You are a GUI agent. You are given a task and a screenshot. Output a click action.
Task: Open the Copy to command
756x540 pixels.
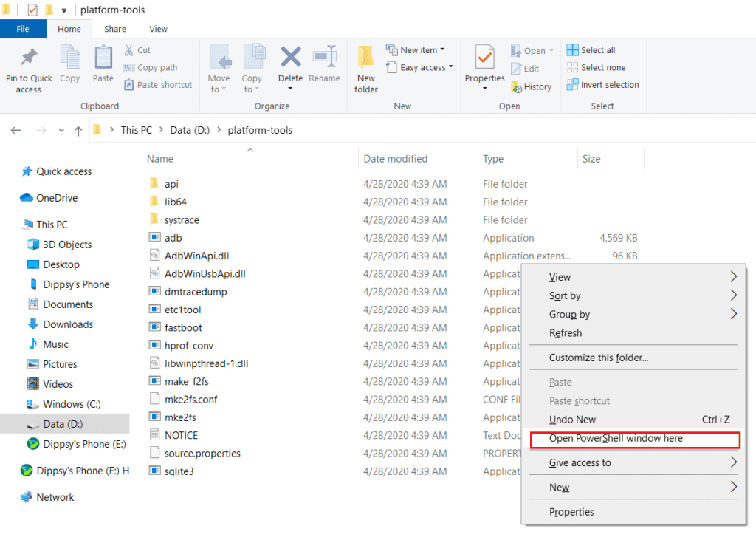coord(252,69)
